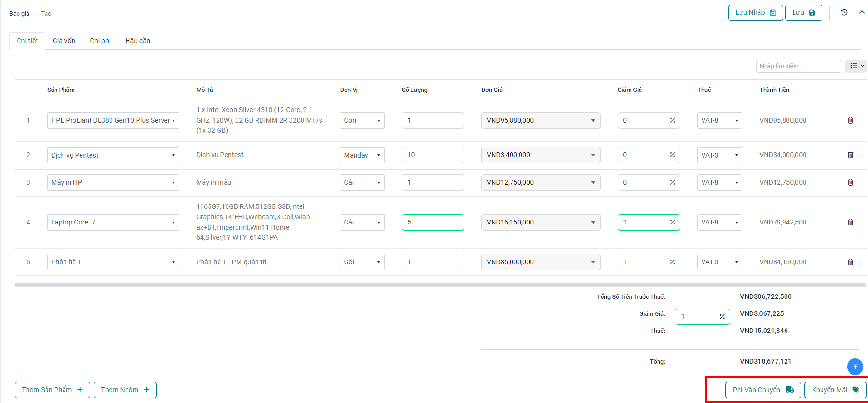Open the column list view options
Image resolution: width=868 pixels, height=403 pixels.
coord(856,66)
